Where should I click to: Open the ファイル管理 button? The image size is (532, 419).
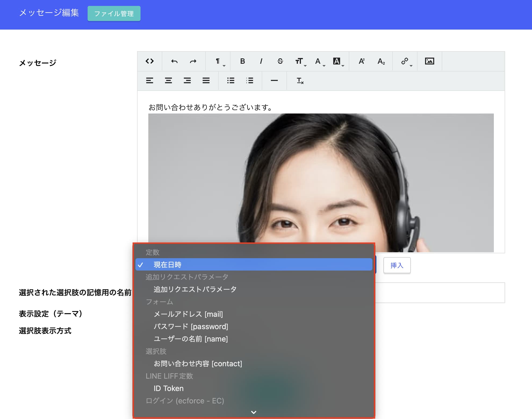pyautogui.click(x=114, y=13)
